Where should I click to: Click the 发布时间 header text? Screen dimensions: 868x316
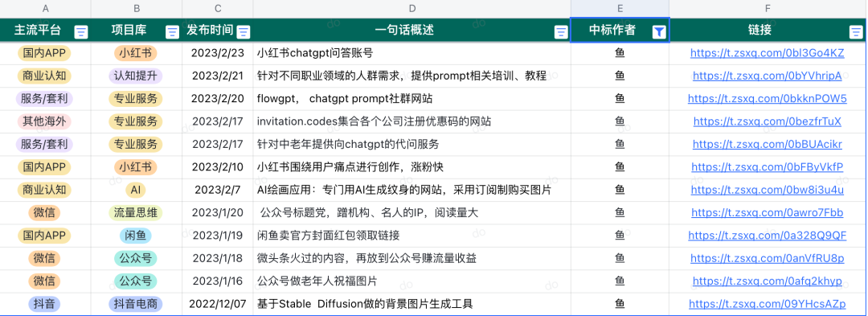coord(210,30)
